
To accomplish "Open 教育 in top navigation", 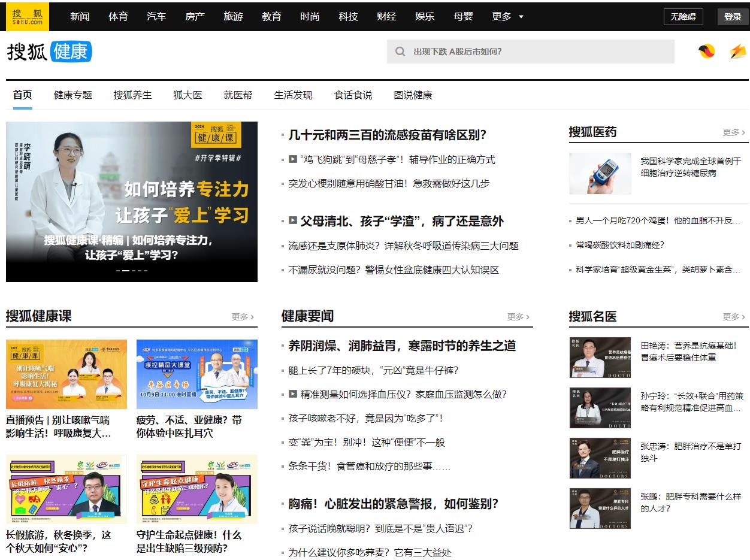I will [271, 17].
